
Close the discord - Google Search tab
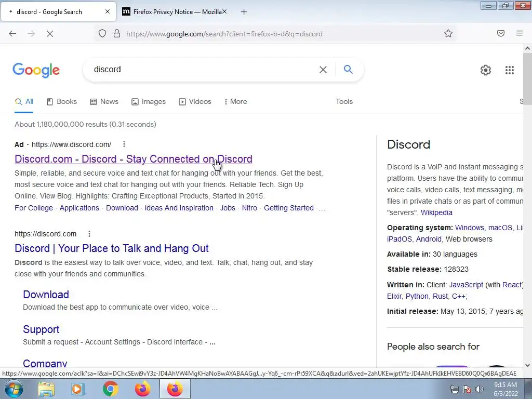tap(108, 11)
